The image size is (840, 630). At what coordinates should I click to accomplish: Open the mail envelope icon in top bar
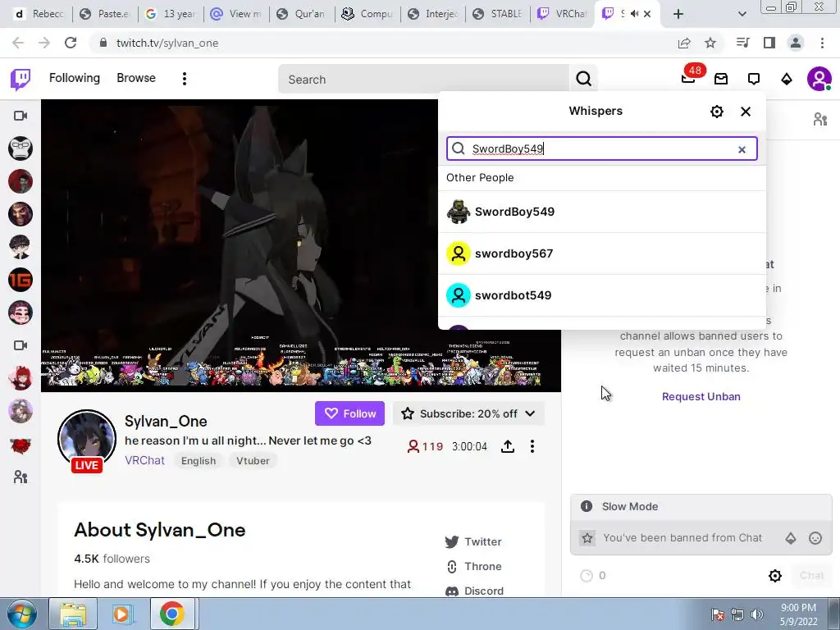coord(721,80)
